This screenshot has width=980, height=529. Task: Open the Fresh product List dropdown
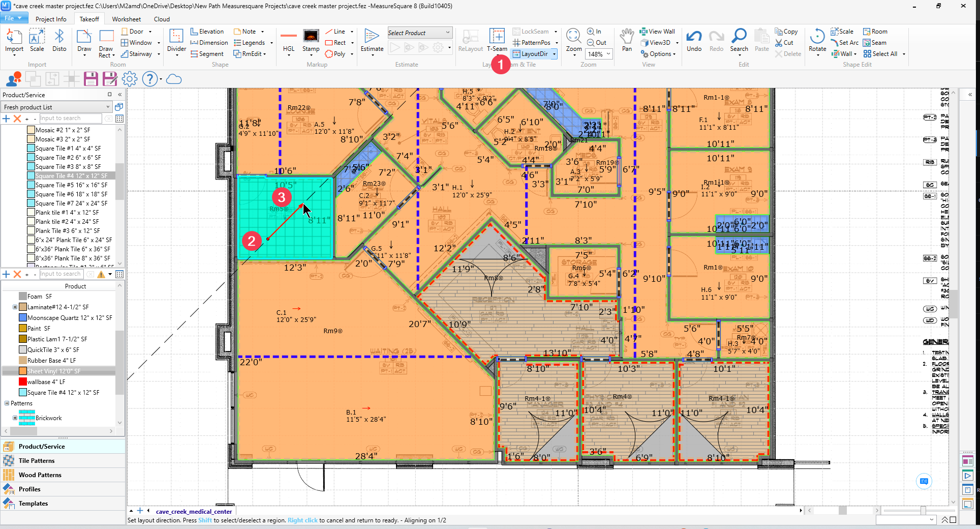coord(56,107)
